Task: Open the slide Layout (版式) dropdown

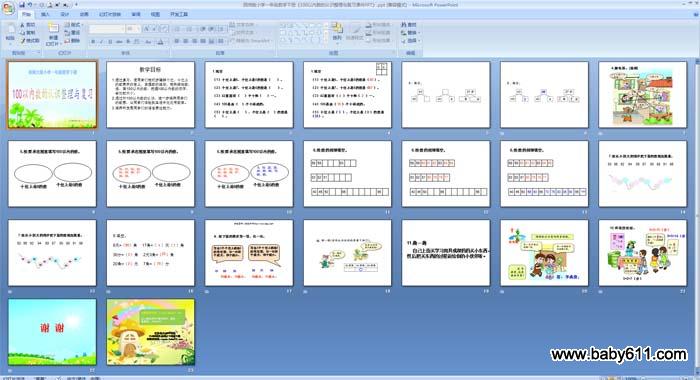Action: (x=74, y=25)
